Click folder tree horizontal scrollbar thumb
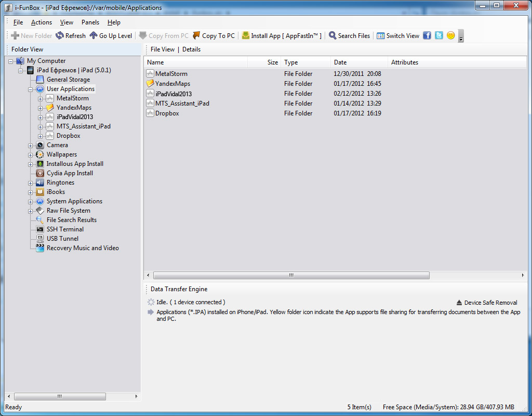The image size is (532, 416). (x=60, y=396)
